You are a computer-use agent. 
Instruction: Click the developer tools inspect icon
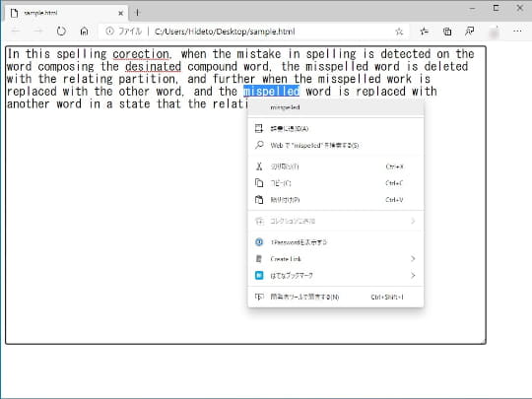pos(259,298)
